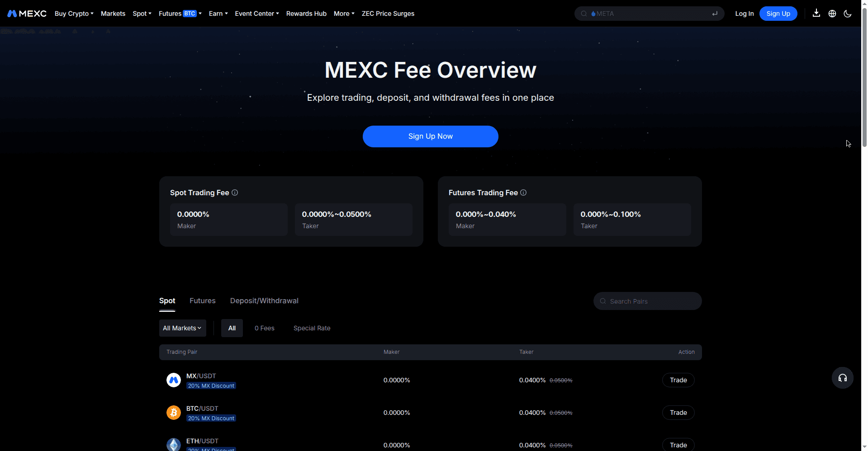Screen dimensions: 868x451
Task: Open the app download icon
Action: (816, 13)
